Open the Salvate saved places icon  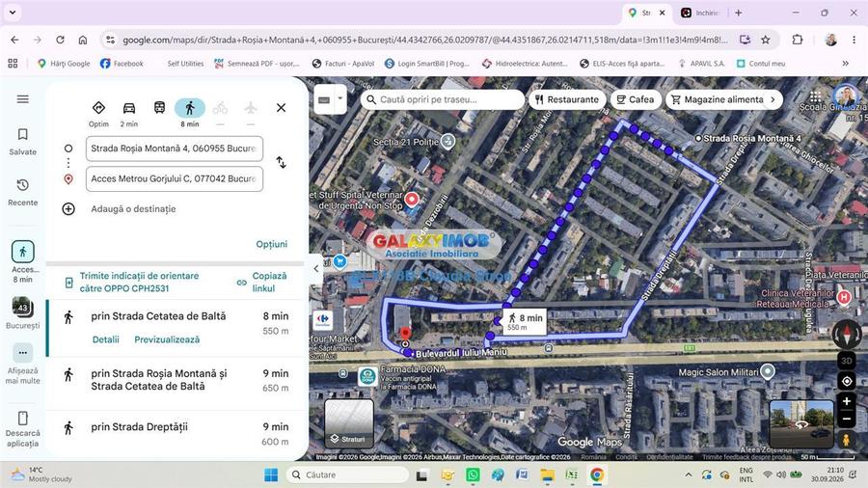(x=23, y=134)
